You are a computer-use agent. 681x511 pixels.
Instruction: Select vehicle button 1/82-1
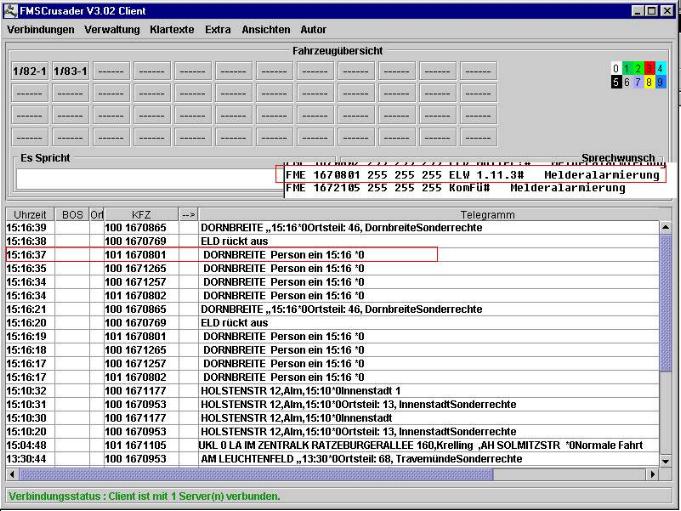[30, 72]
